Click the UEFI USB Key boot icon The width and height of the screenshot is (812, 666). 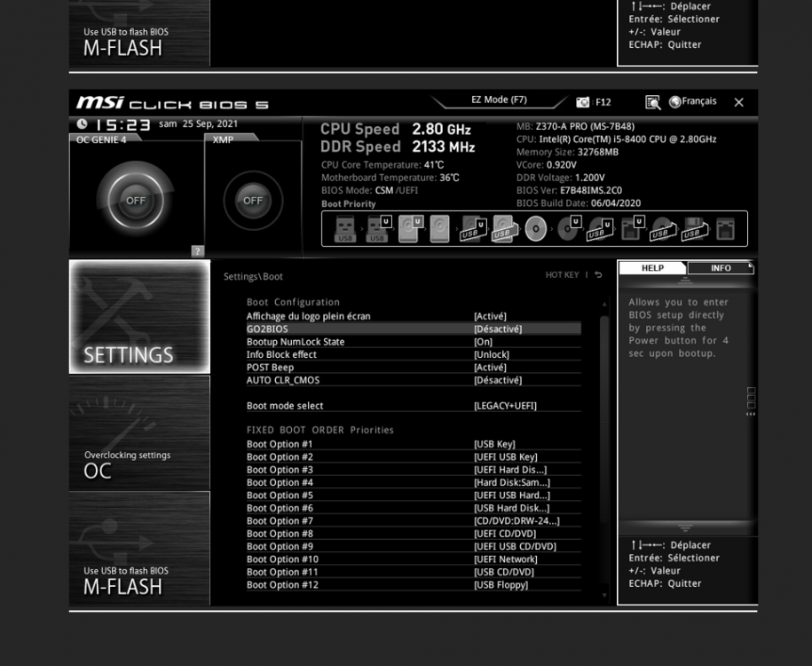click(377, 228)
